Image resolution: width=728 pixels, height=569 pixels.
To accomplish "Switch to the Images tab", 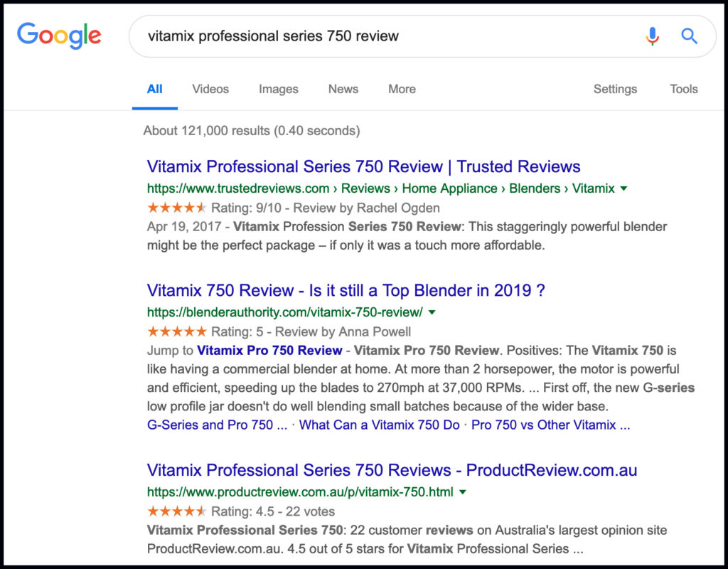I will pos(278,89).
